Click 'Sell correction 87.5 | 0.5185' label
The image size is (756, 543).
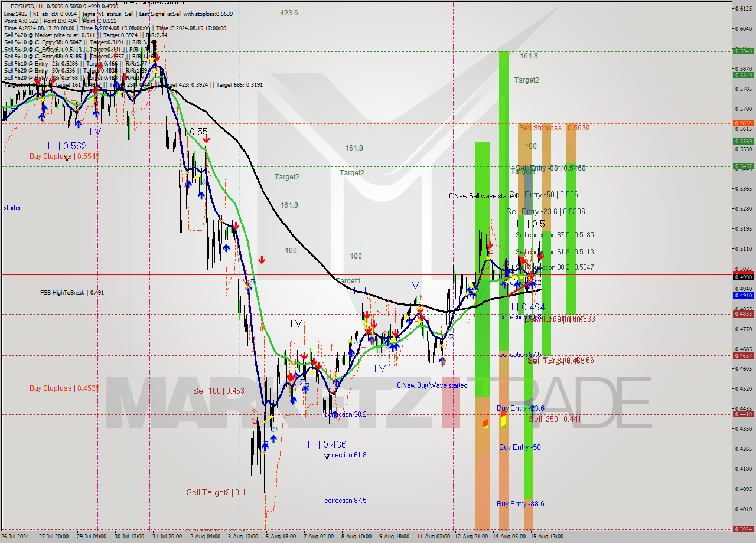click(555, 235)
